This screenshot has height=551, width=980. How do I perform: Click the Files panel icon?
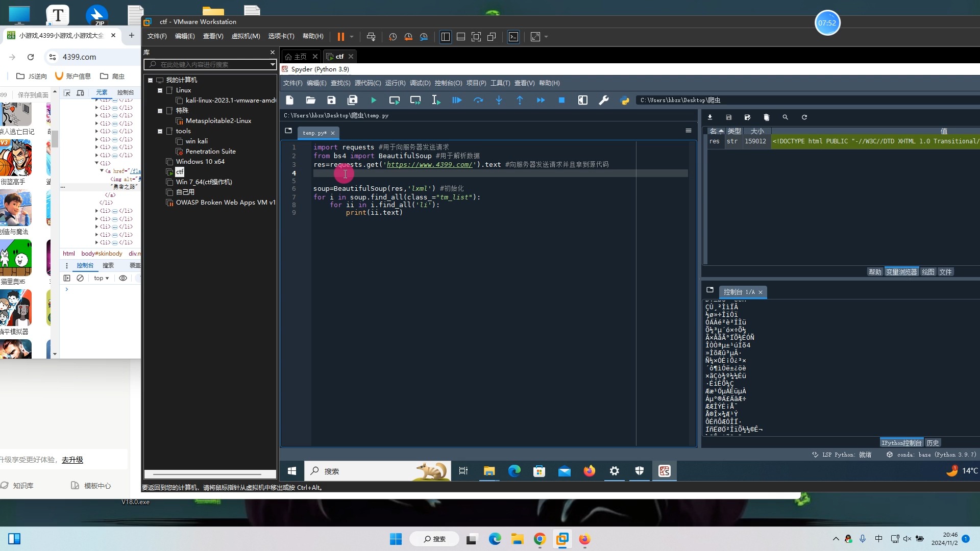click(x=946, y=272)
